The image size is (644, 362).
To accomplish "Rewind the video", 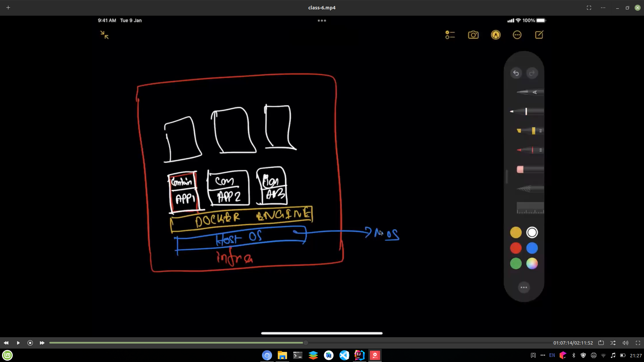I will click(x=6, y=343).
